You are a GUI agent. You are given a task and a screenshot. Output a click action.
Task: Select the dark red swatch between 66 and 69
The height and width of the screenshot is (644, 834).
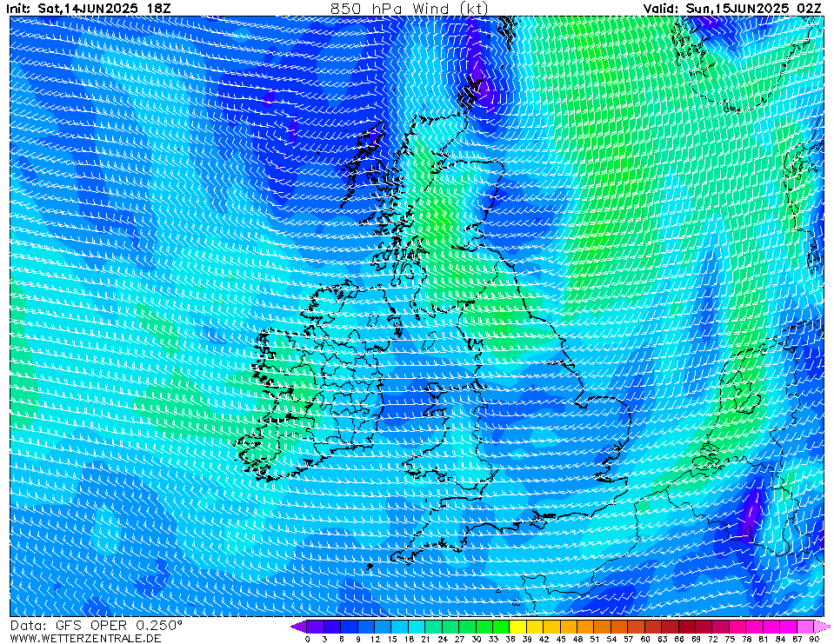pyautogui.click(x=687, y=627)
